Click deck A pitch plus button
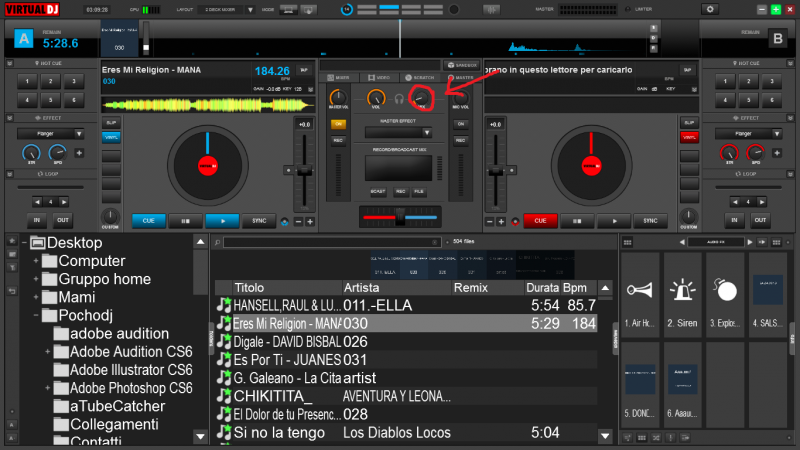This screenshot has width=800, height=450. 310,221
